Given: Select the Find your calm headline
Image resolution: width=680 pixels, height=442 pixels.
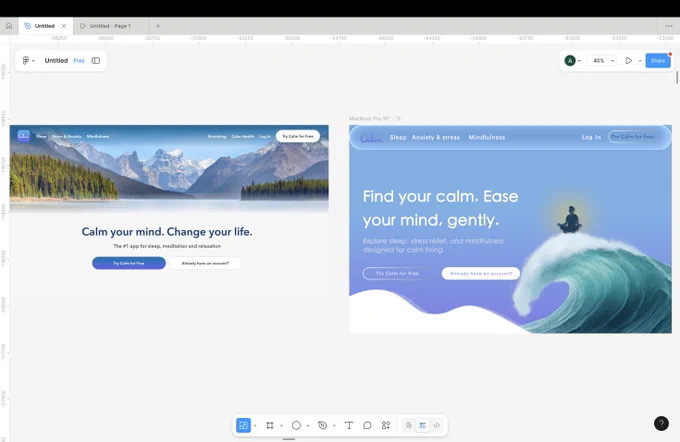Looking at the screenshot, I should (440, 208).
